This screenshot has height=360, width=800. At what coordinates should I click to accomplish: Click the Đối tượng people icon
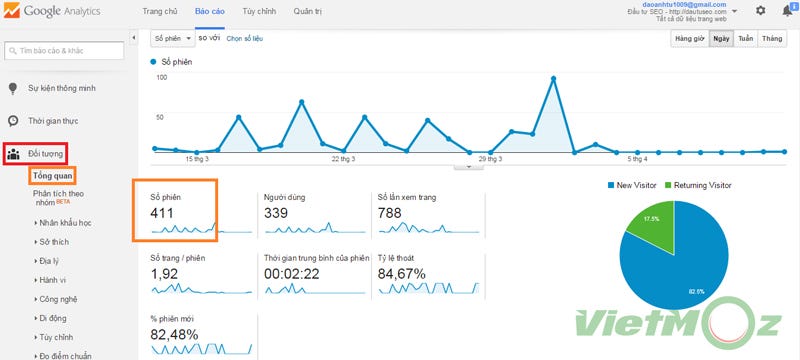click(x=13, y=153)
